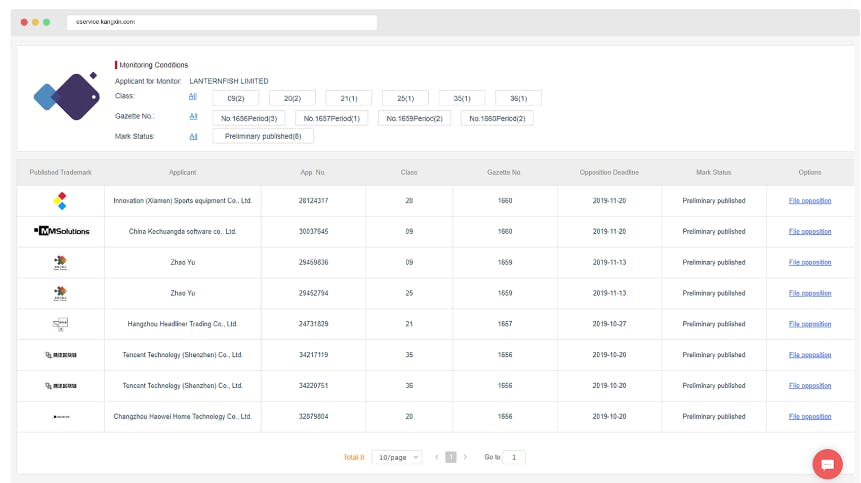861x483 pixels.
Task: Select All for Mark Status filter
Action: click(193, 136)
